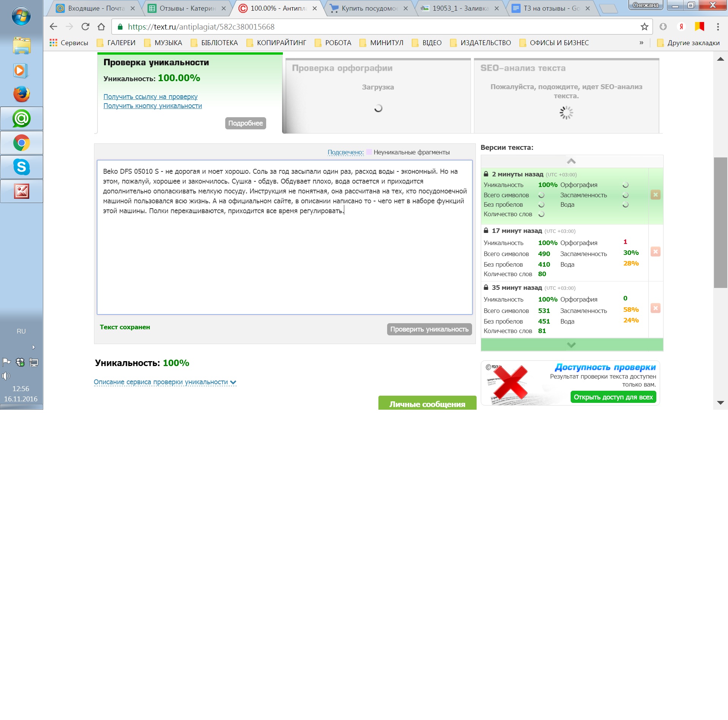Viewport: 728px width, 720px height.
Task: Click the page vertical scrollbar thumb
Action: point(720,223)
